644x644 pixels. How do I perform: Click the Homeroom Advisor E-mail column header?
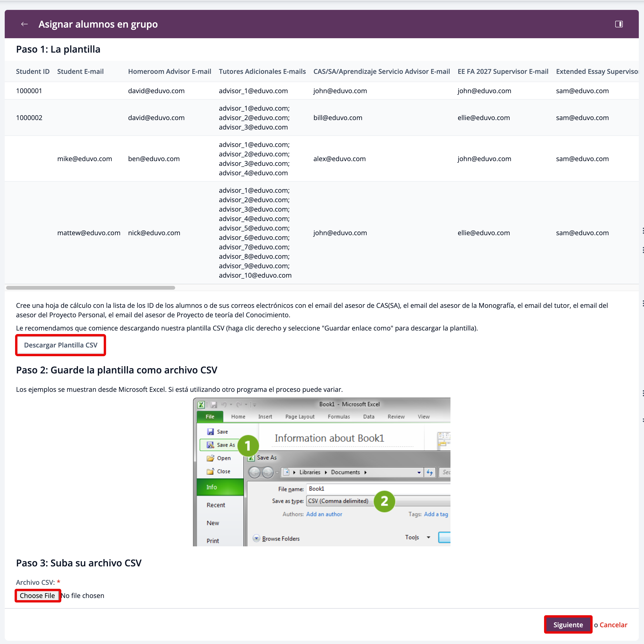click(169, 71)
